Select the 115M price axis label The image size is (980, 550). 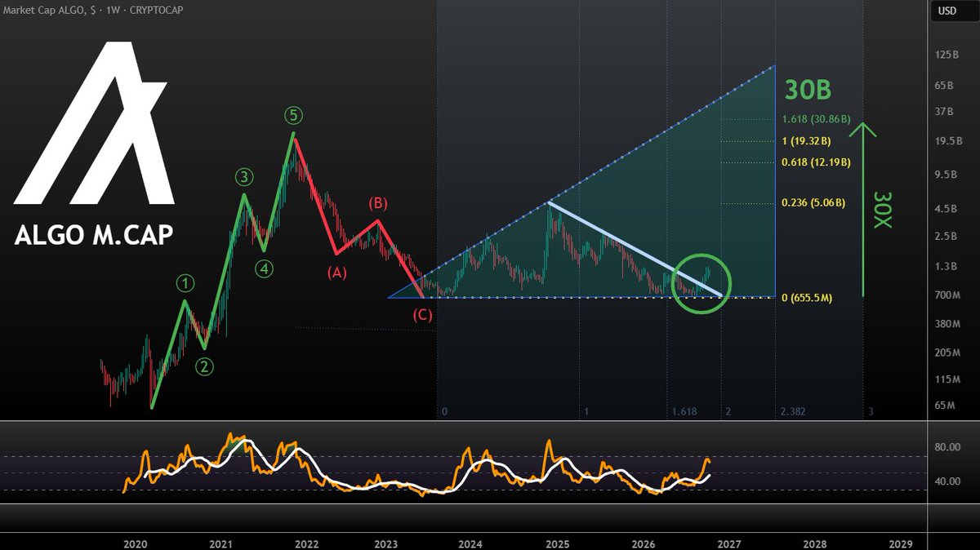(946, 380)
